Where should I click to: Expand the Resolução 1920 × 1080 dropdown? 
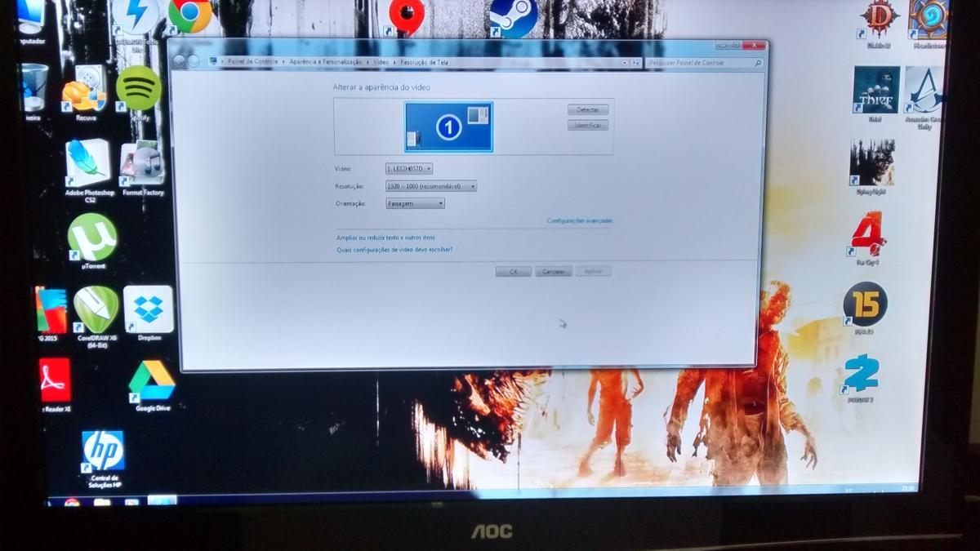pyautogui.click(x=431, y=186)
